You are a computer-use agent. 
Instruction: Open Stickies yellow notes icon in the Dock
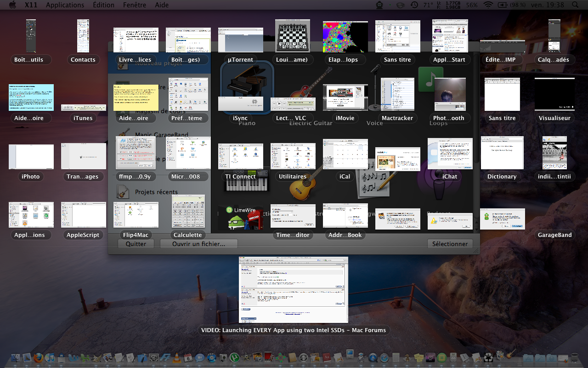(418, 357)
